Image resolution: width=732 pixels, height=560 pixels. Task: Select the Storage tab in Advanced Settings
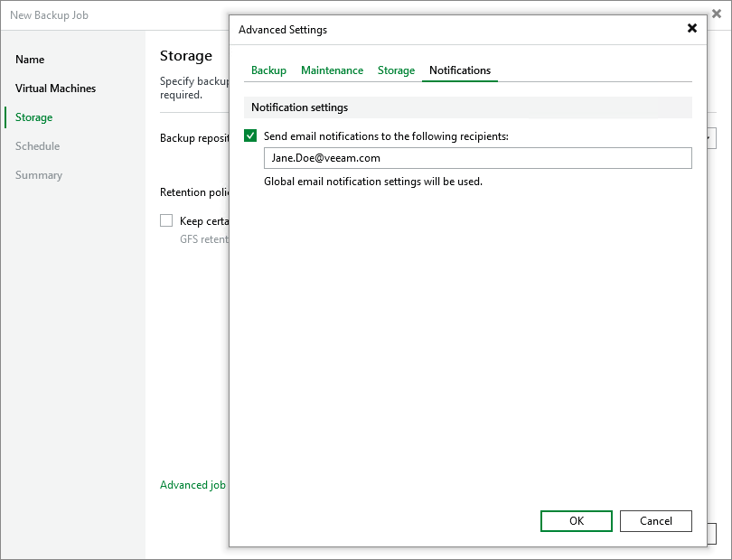pos(396,70)
